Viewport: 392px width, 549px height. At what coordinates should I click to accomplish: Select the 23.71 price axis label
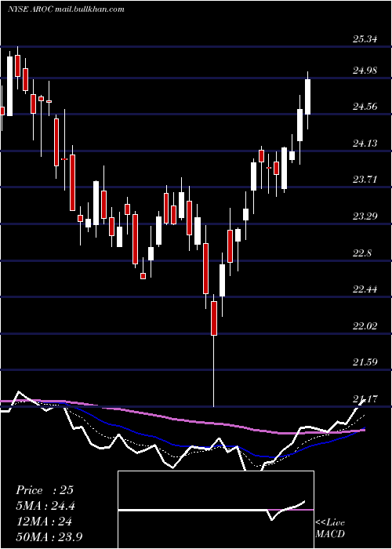click(x=365, y=180)
